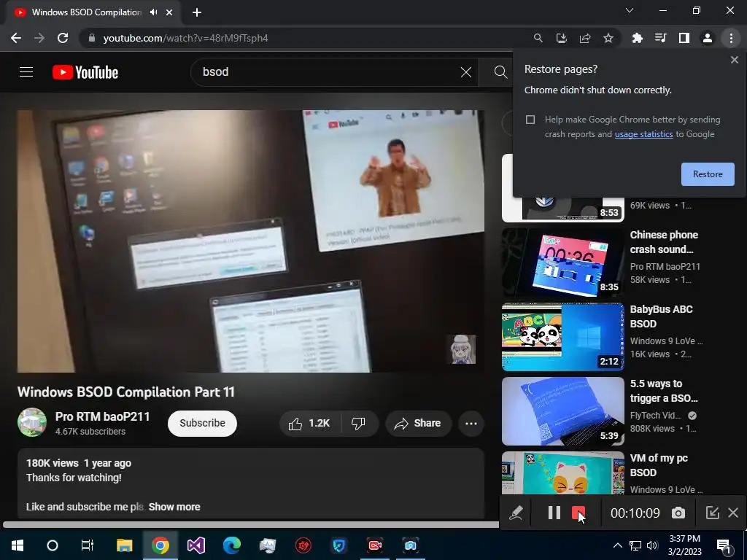Screen dimensions: 747x560
Task: Mute the tab via speaker icon
Action: (x=153, y=12)
